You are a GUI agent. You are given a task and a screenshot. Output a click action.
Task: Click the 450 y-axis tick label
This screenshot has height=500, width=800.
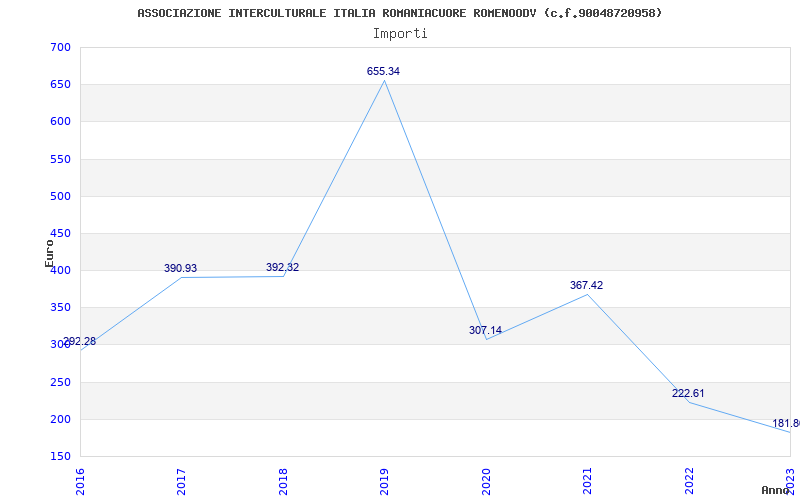pos(60,234)
